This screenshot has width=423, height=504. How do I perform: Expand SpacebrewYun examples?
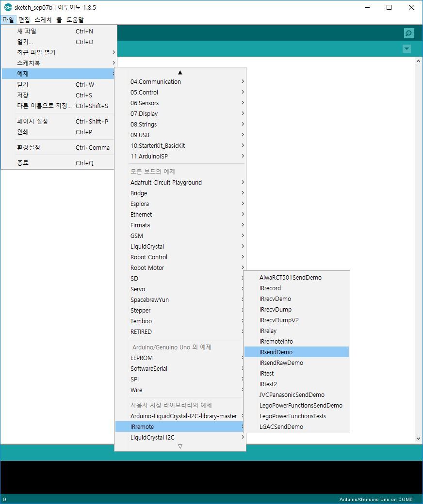(179, 299)
